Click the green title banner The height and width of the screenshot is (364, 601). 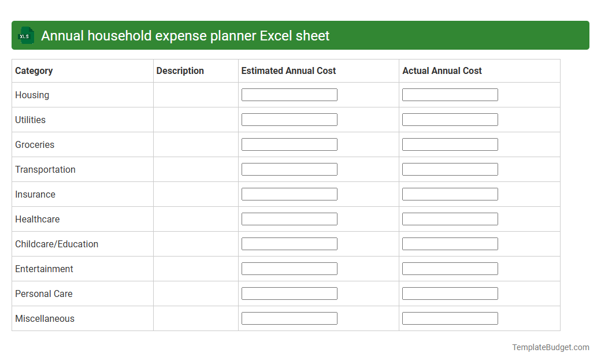300,35
